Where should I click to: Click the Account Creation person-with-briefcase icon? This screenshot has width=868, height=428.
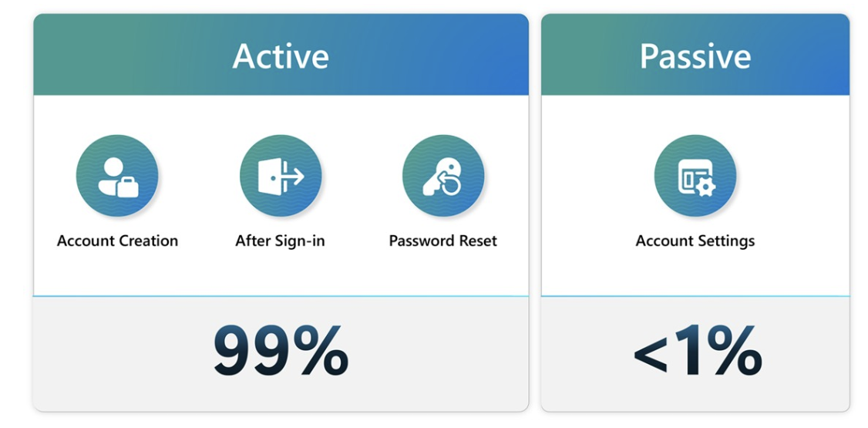click(117, 176)
